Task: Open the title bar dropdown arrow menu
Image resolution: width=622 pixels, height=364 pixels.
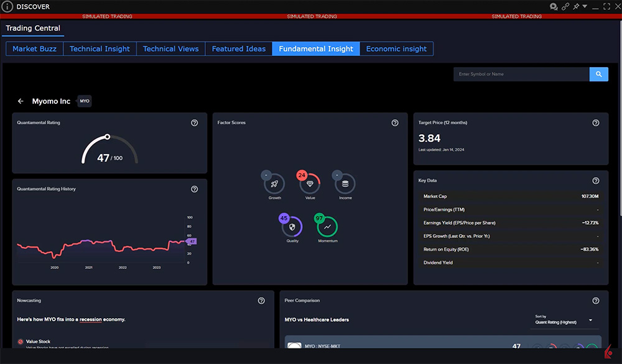Action: [x=585, y=7]
